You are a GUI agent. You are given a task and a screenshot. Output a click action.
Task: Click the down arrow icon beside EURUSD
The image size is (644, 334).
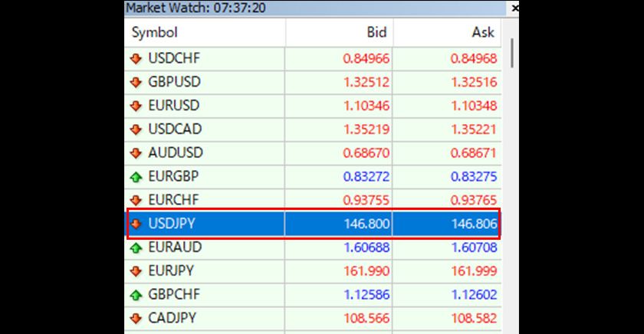136,106
